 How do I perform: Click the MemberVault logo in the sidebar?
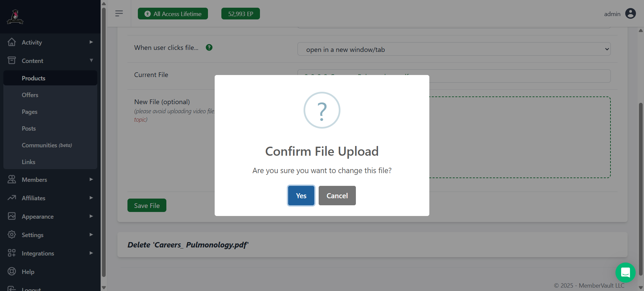coord(15,17)
